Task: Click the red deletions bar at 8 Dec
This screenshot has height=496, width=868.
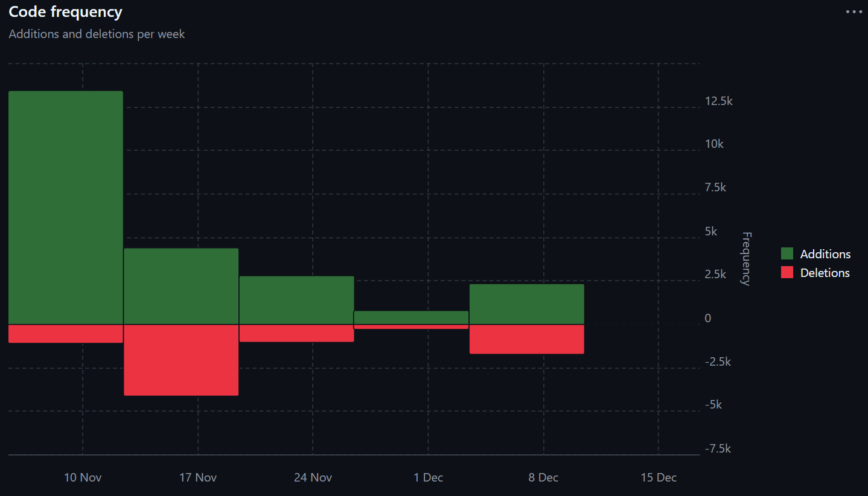Action: tap(527, 339)
